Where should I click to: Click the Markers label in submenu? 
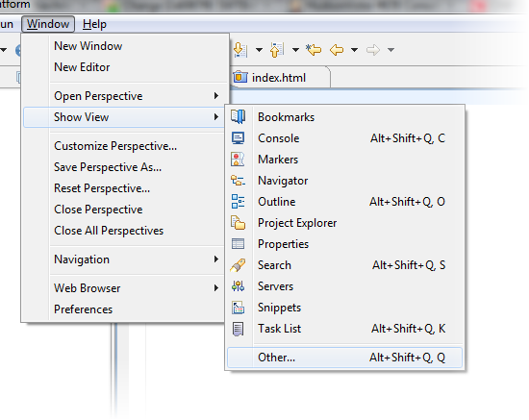point(278,160)
